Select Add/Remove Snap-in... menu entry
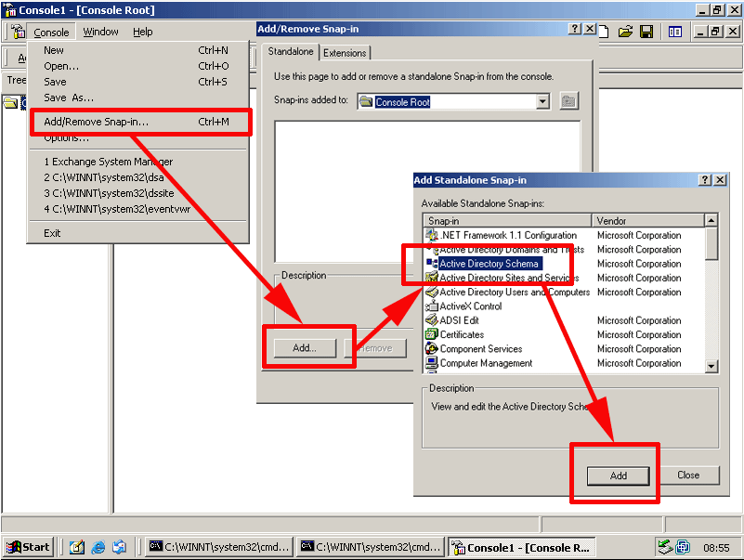The image size is (744, 560). [x=137, y=122]
